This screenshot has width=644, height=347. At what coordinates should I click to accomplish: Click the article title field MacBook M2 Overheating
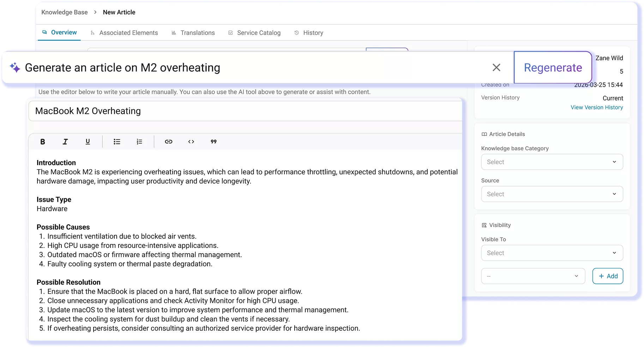[245, 111]
